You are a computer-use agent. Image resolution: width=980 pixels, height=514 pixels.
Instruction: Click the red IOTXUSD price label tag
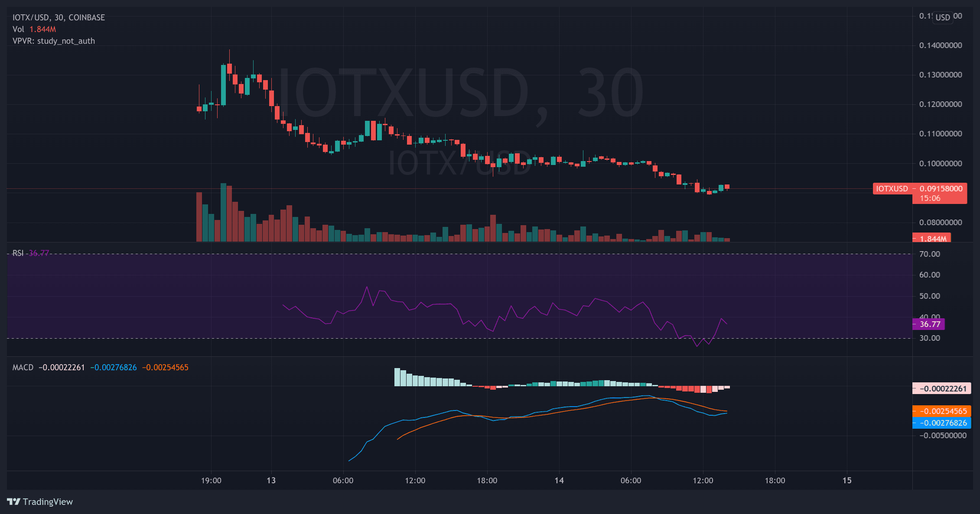892,188
